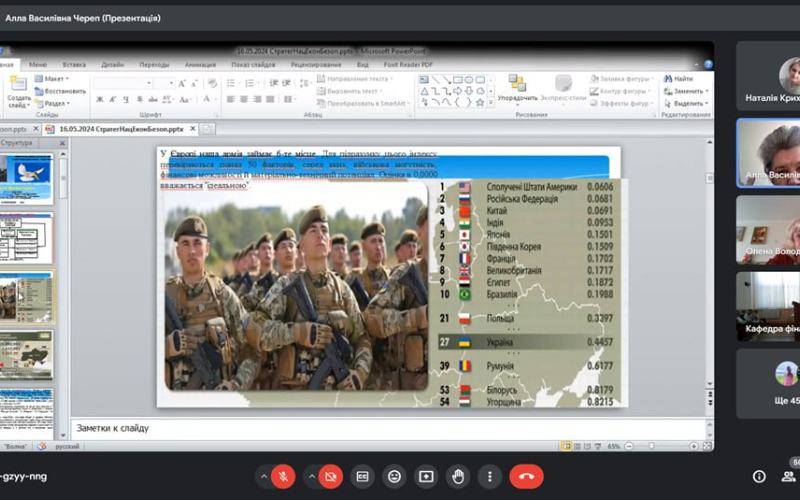The image size is (800, 500).
Task: Toggle underline Ч formatting
Action: click(x=126, y=99)
